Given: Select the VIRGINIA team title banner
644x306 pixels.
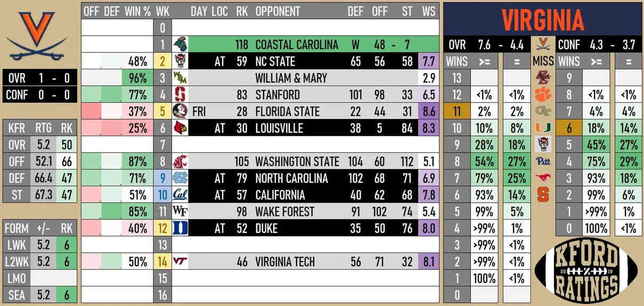Looking at the screenshot, I should tap(543, 19).
